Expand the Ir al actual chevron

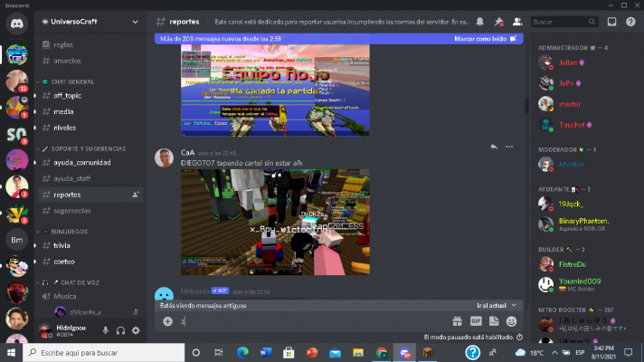coord(514,306)
